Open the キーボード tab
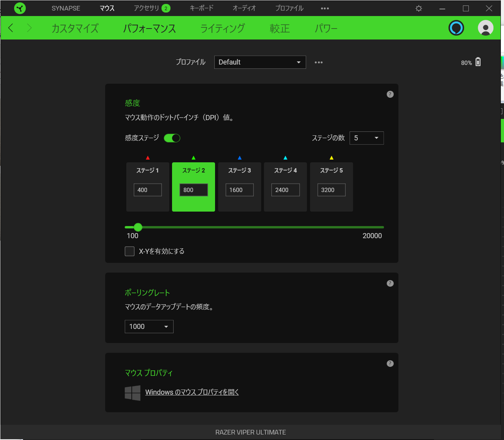 [x=201, y=8]
